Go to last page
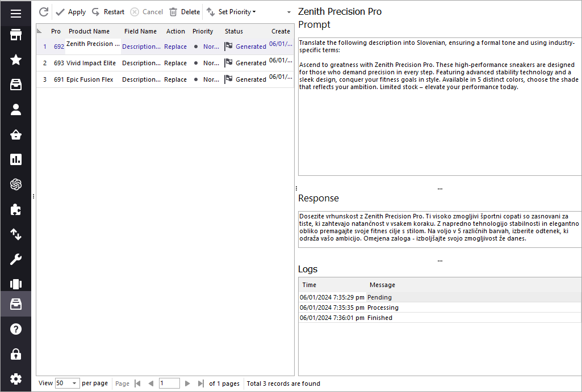 (200, 383)
